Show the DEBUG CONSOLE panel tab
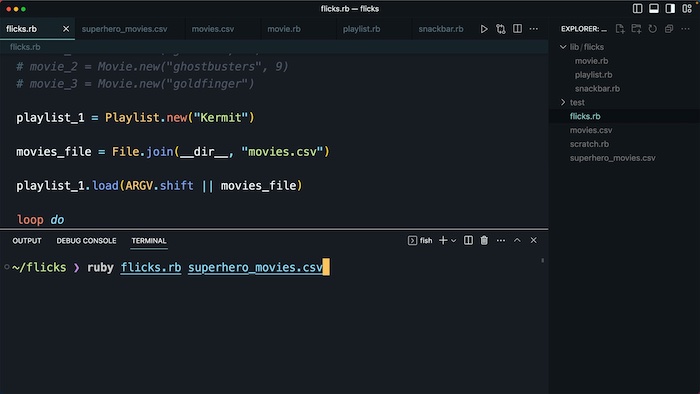700x394 pixels. click(x=86, y=241)
